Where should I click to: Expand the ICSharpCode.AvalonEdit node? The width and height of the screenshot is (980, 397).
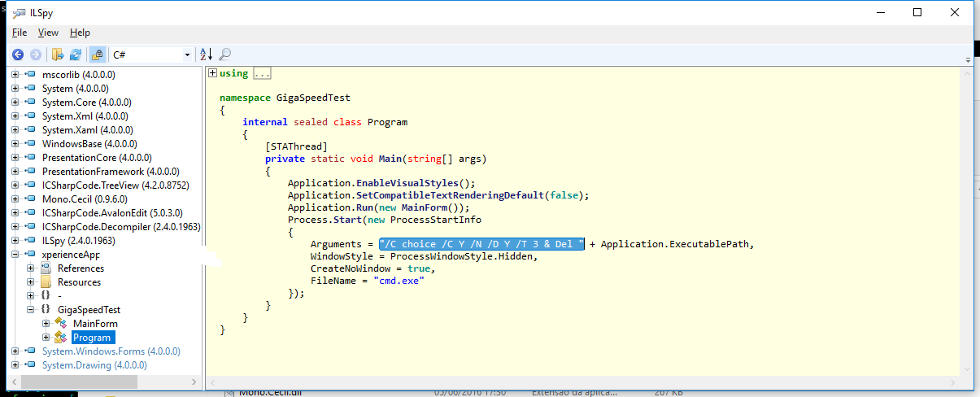click(15, 213)
